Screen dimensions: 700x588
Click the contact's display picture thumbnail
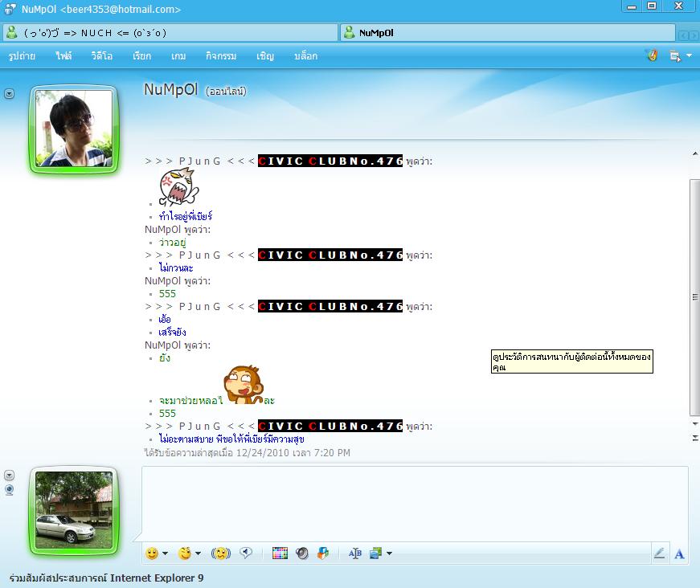tap(74, 128)
